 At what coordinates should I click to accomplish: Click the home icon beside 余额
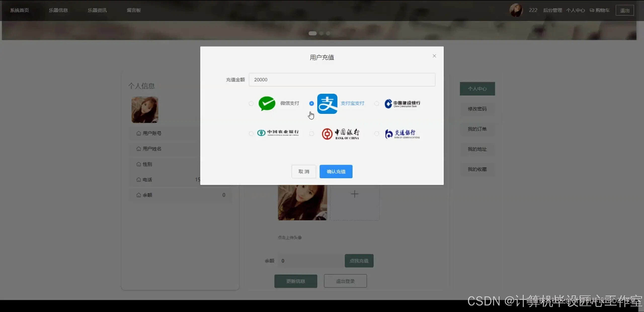139,195
